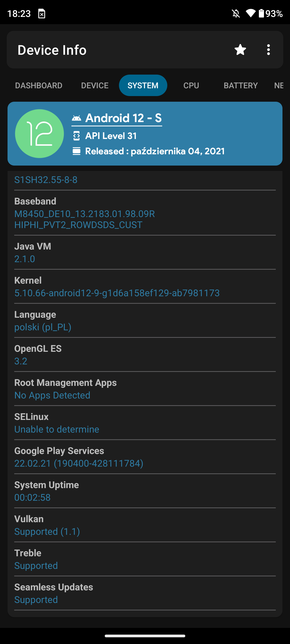Screen dimensions: 290x644
Task: Open the three-dot overflow menu
Action: tap(268, 50)
